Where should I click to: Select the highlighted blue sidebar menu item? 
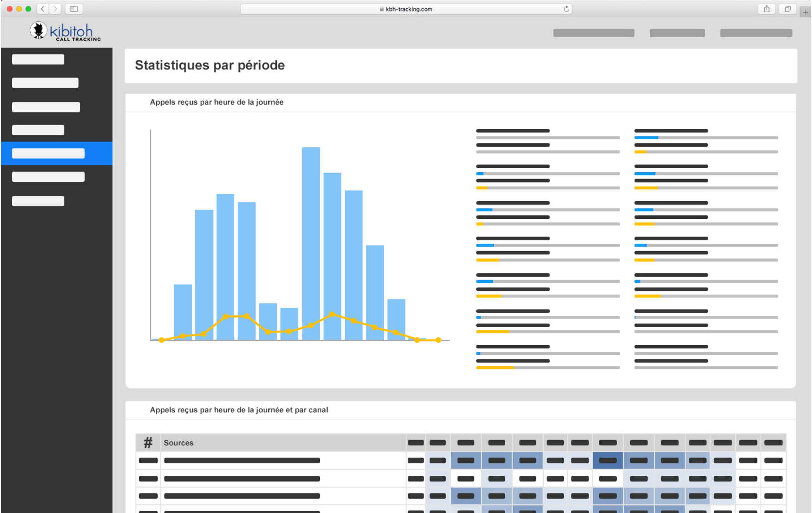(x=57, y=154)
